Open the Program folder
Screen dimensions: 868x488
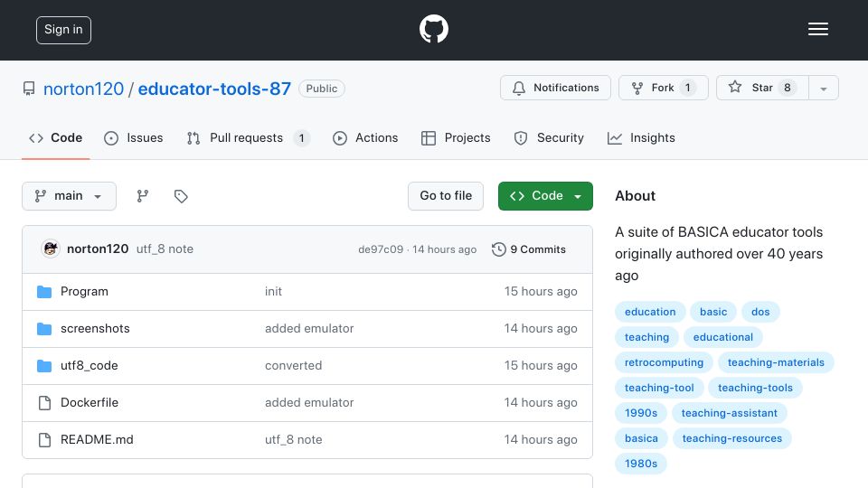pos(84,292)
